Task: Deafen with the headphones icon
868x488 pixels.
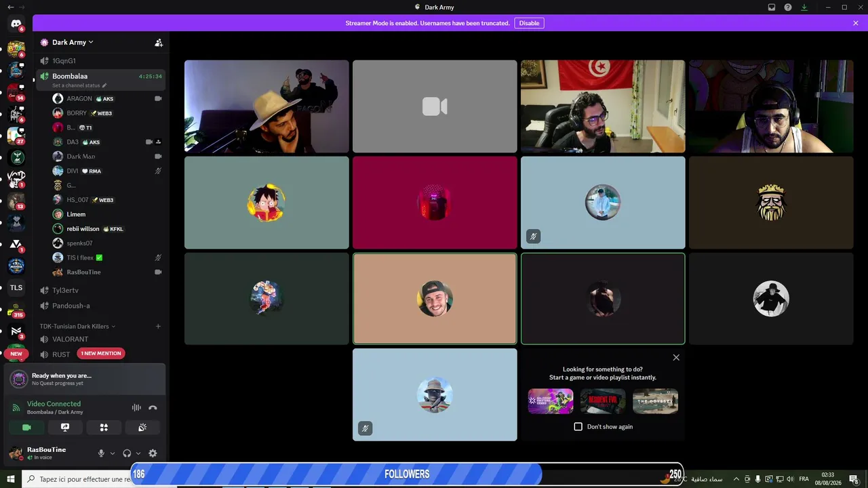Action: click(x=127, y=453)
